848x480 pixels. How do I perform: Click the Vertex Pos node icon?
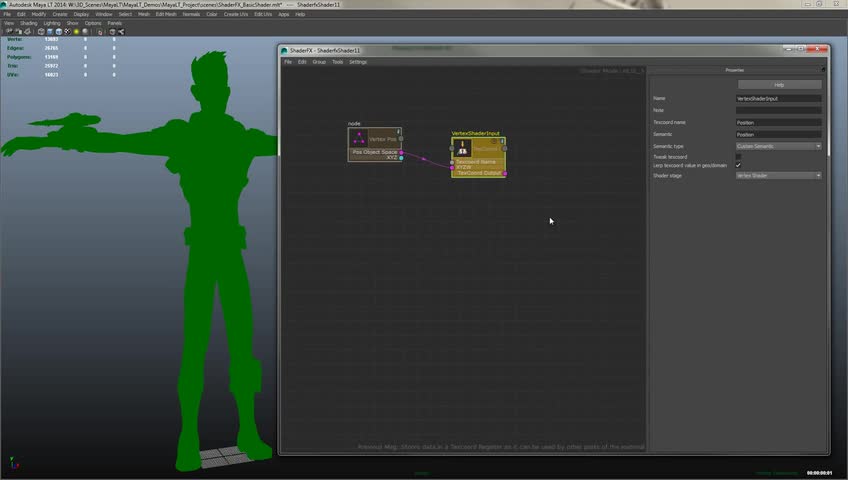pos(358,138)
